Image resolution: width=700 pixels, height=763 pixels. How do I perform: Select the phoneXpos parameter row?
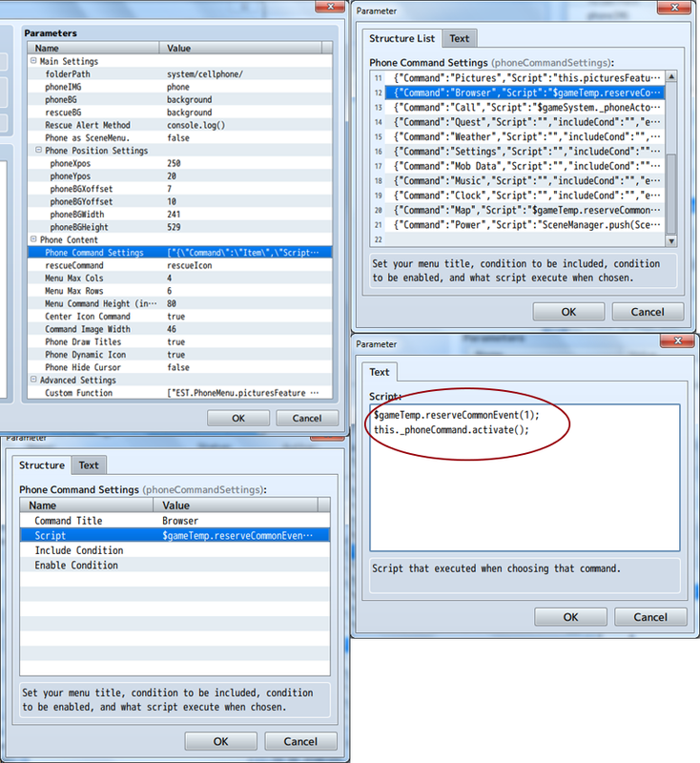(180, 163)
